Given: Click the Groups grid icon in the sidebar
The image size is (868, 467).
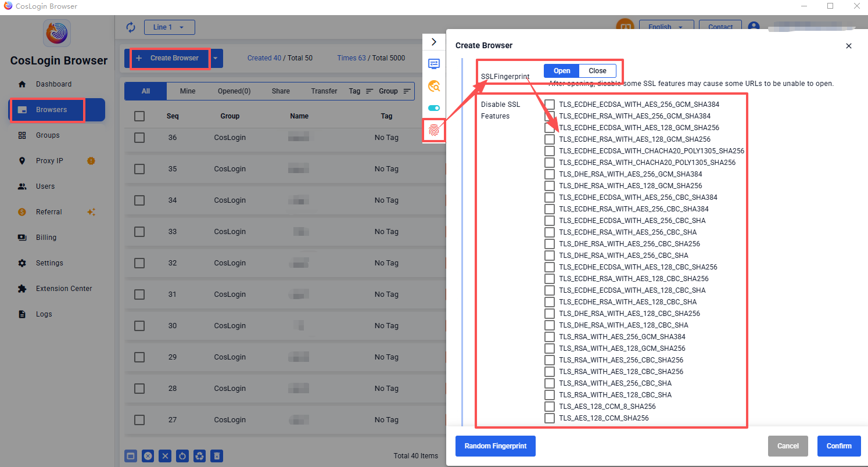Looking at the screenshot, I should pyautogui.click(x=22, y=135).
